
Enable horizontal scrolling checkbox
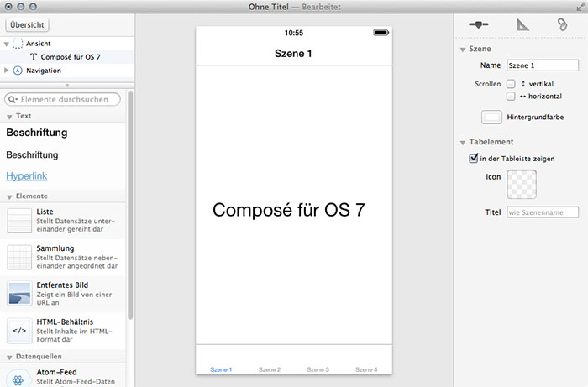[x=511, y=97]
